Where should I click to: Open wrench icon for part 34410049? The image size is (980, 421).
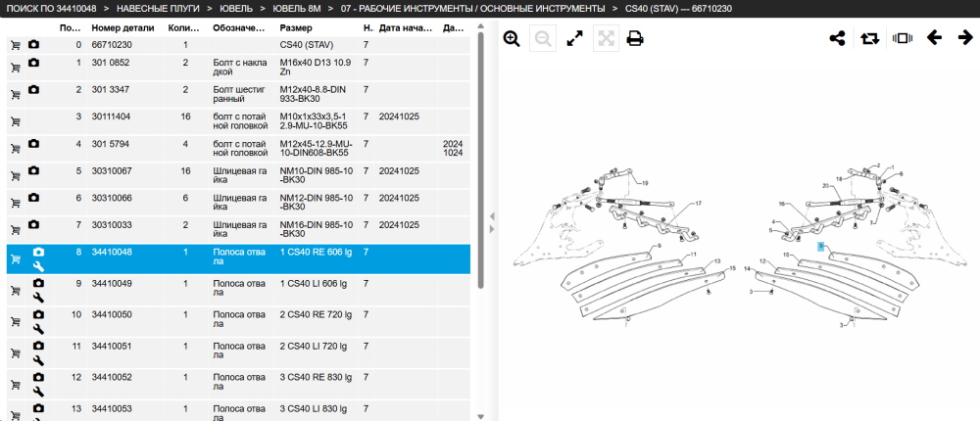(38, 298)
